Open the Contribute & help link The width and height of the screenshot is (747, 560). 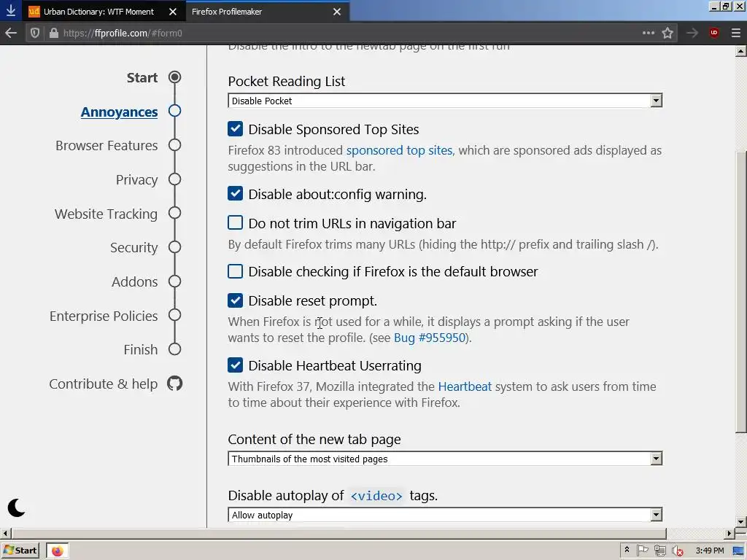(104, 384)
